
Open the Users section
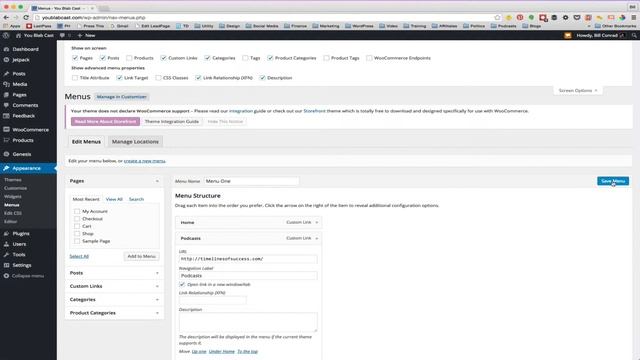19,244
